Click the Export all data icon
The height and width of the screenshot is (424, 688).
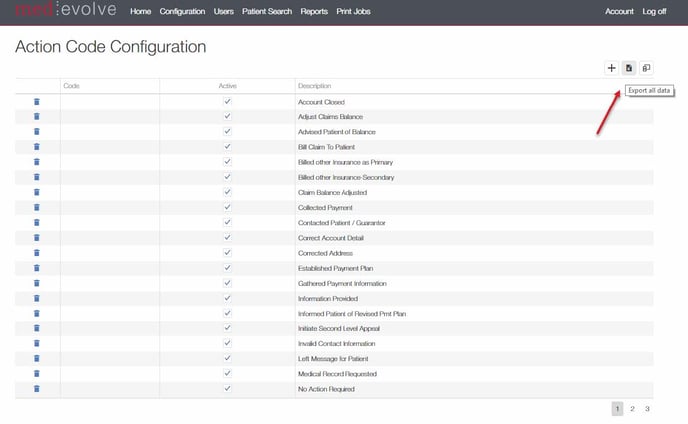click(x=629, y=68)
